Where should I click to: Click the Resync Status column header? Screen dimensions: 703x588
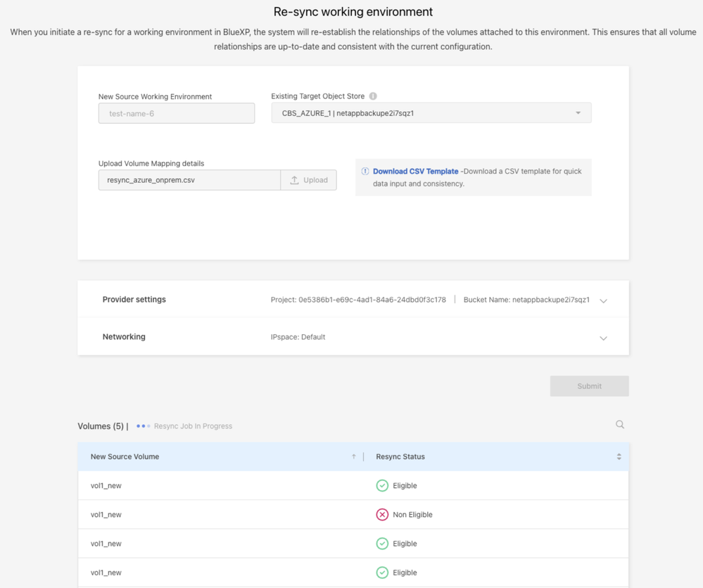[x=400, y=457]
